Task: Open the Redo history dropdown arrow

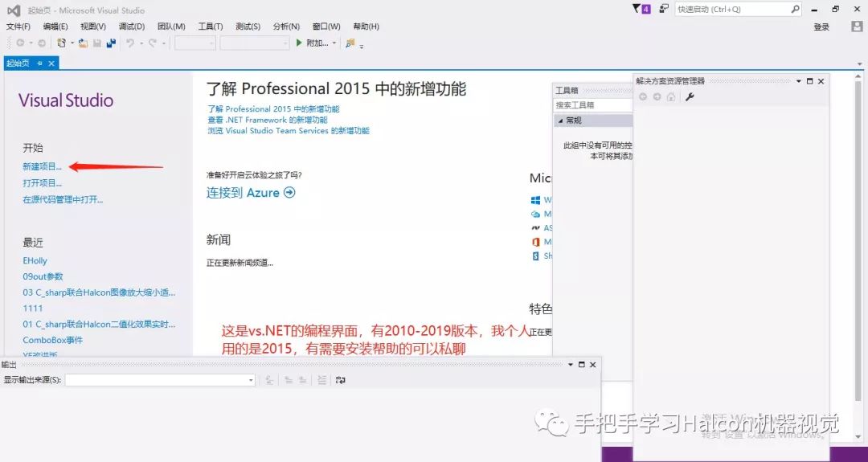Action: click(163, 43)
